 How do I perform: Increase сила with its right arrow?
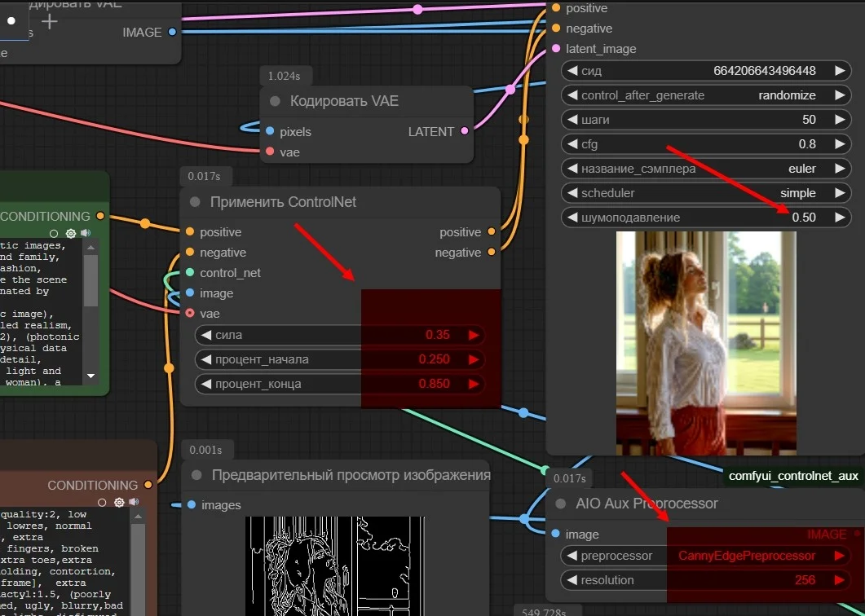tap(474, 335)
